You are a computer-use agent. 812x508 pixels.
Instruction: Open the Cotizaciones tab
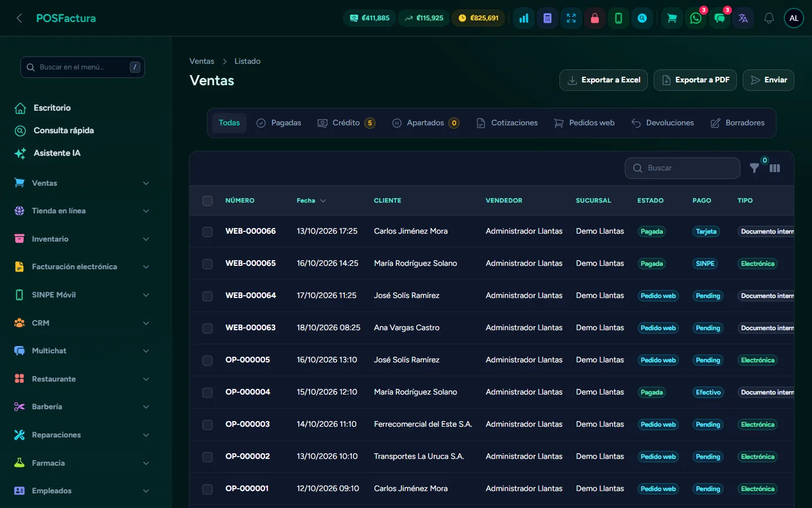(x=507, y=123)
